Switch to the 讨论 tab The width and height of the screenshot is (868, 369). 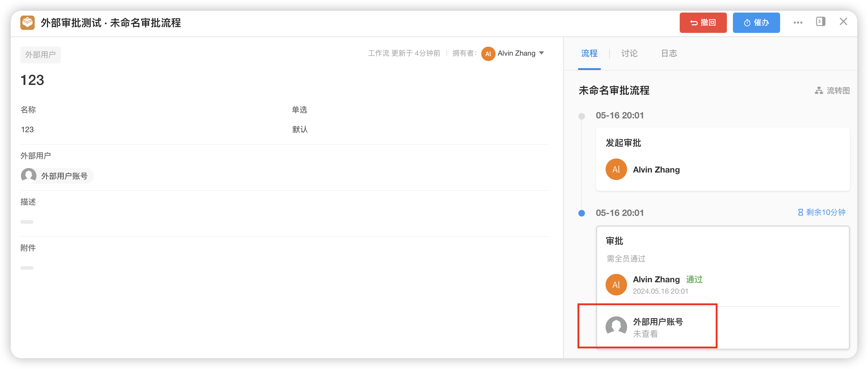coord(629,53)
